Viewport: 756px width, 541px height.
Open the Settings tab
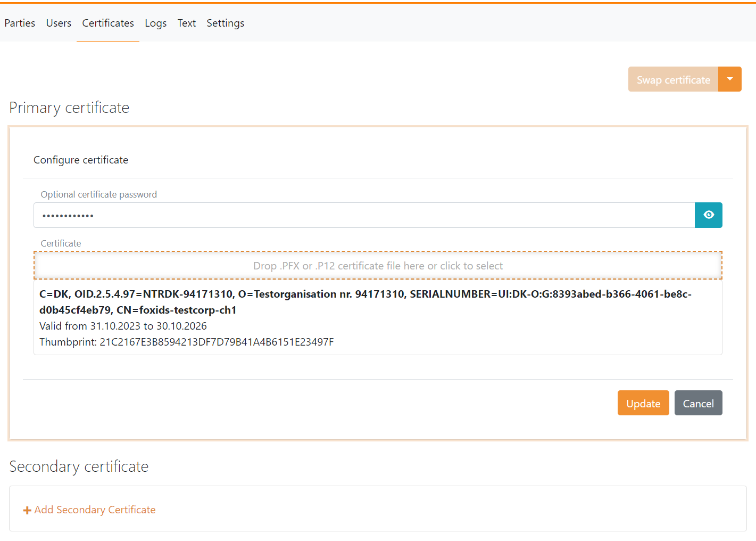click(225, 23)
